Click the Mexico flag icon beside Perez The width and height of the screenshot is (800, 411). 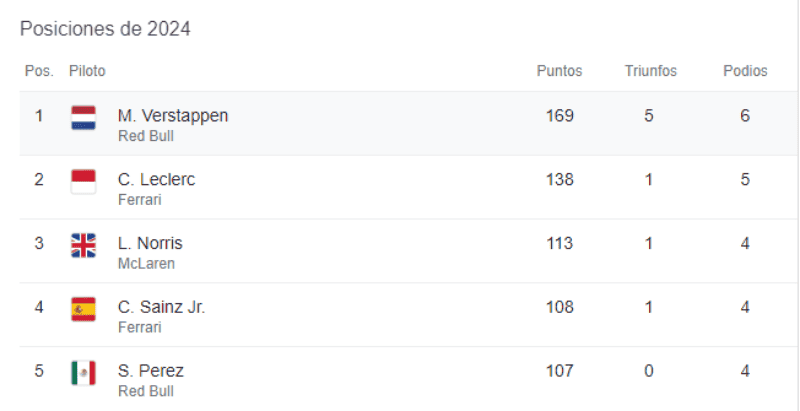[x=83, y=372]
